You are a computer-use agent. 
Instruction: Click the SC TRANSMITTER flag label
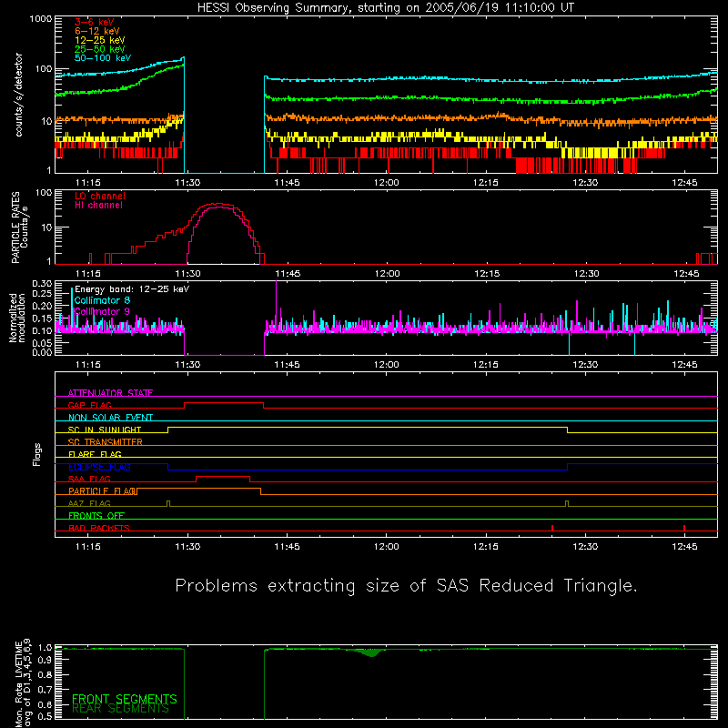(106, 442)
